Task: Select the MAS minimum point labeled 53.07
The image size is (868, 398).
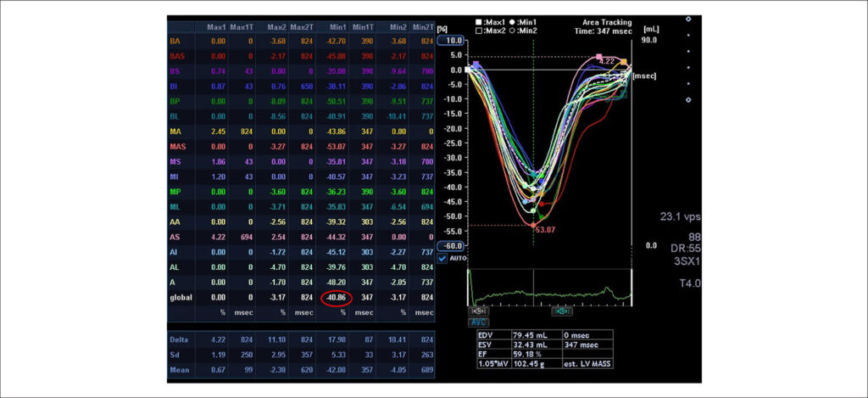Action: pos(533,226)
